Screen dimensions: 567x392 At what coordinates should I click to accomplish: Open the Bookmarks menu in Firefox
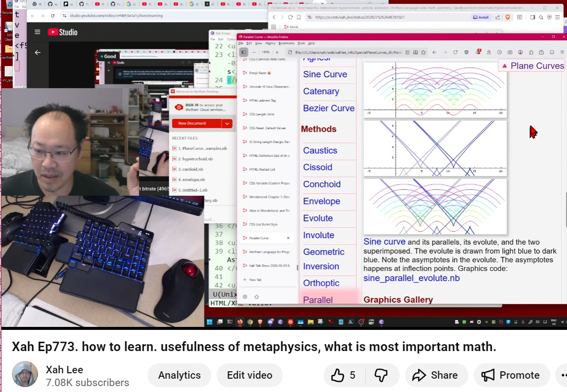point(286,43)
